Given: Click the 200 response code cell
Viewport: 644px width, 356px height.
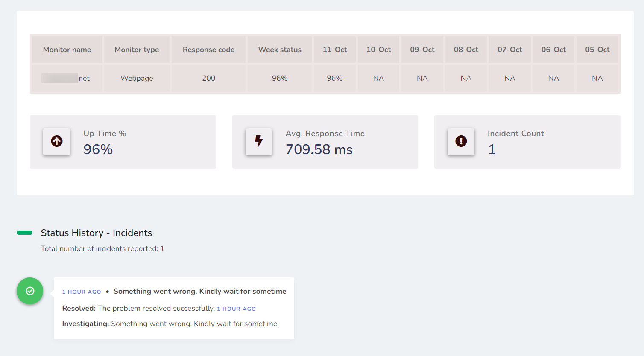Looking at the screenshot, I should 208,78.
